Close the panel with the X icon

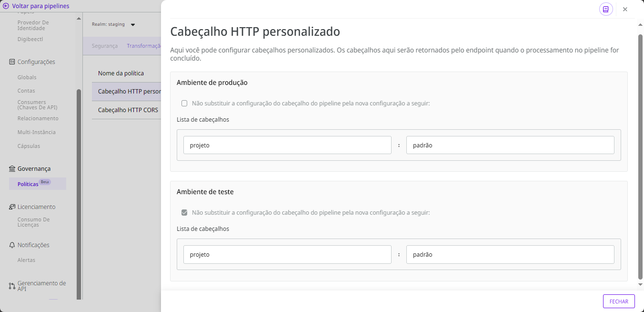click(625, 9)
